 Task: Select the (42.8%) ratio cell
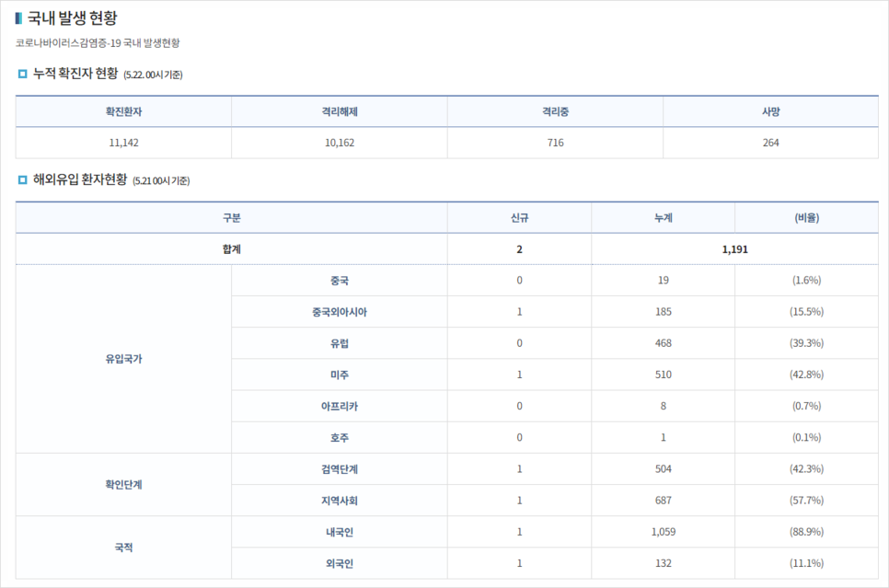807,375
